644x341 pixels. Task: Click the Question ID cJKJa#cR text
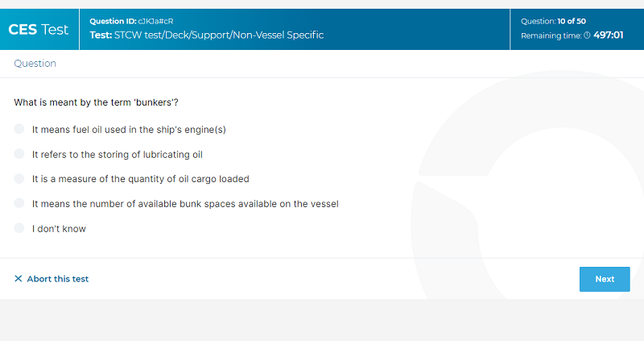click(131, 21)
